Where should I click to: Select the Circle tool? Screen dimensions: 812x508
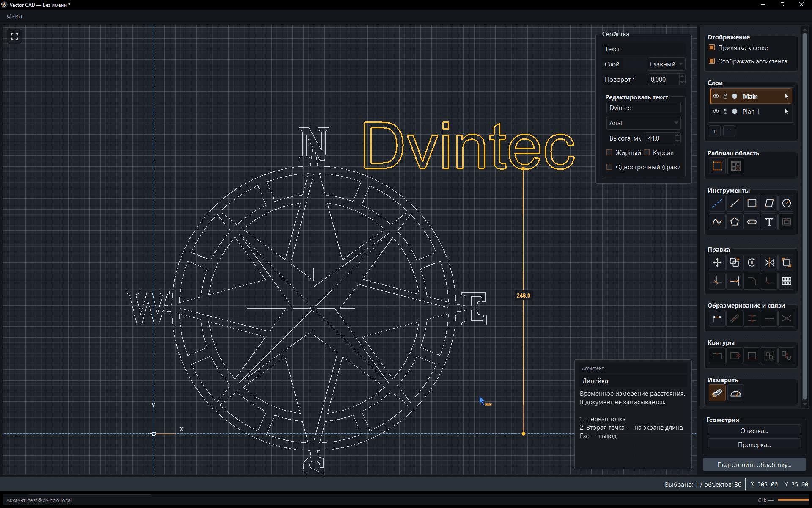(x=787, y=204)
